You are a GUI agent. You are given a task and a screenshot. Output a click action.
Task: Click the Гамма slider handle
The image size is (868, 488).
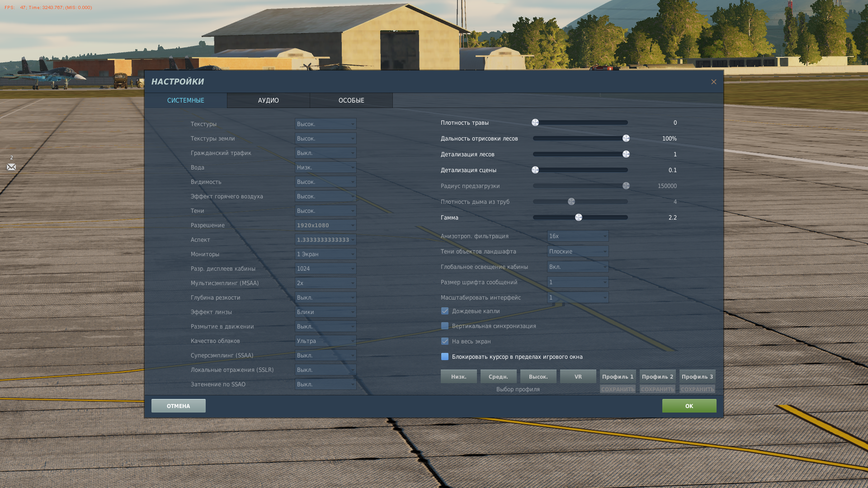click(x=579, y=217)
